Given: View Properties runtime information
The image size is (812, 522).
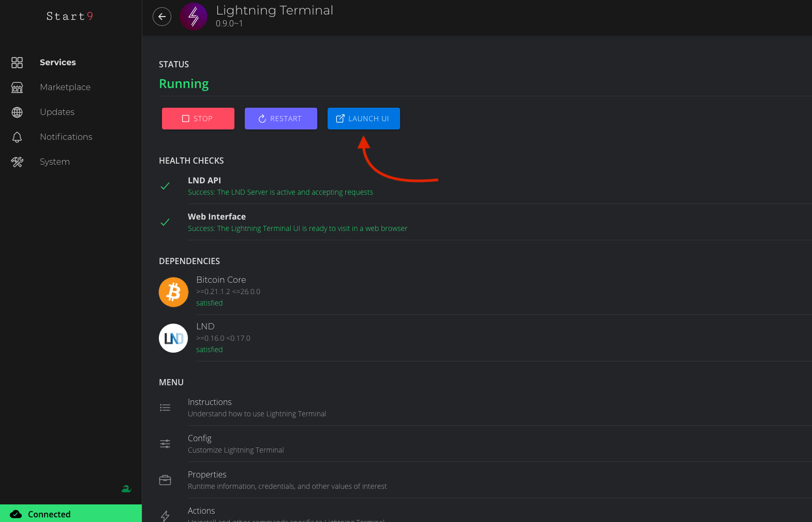Looking at the screenshot, I should click(287, 480).
